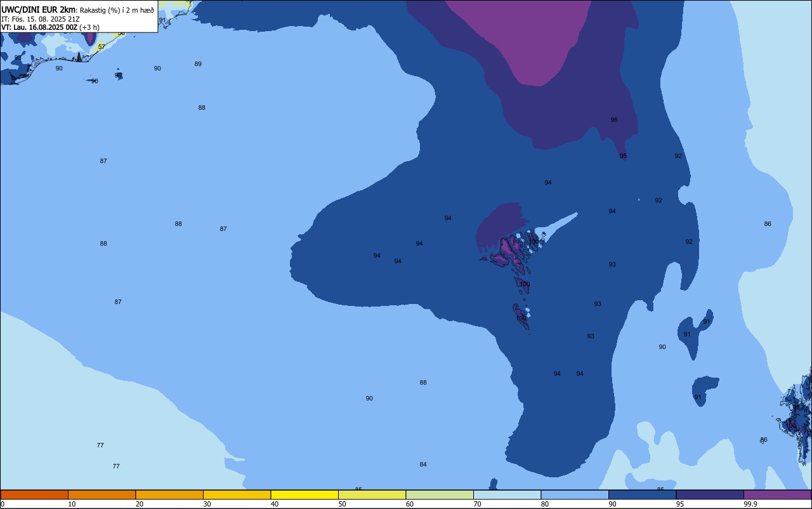Select the light blue 80–90 legend swatch
The image size is (812, 509).
(575, 494)
